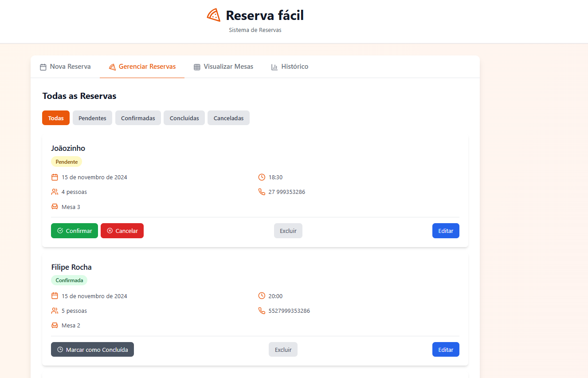Click the grid icon on Visualizar Mesas tab

click(197, 67)
